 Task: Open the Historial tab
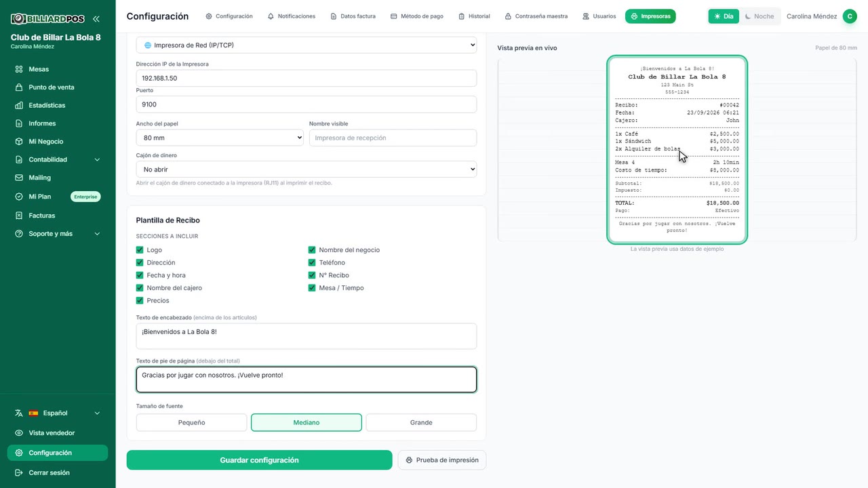pos(474,16)
